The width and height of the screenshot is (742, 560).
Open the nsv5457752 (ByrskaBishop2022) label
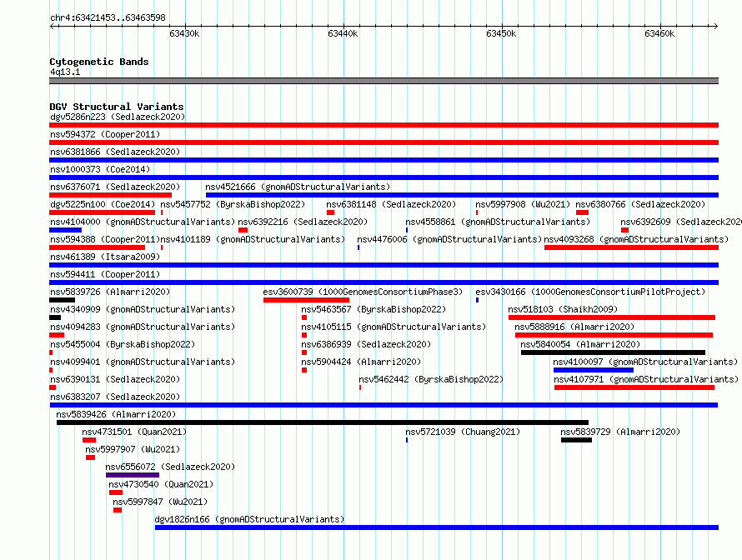point(233,204)
